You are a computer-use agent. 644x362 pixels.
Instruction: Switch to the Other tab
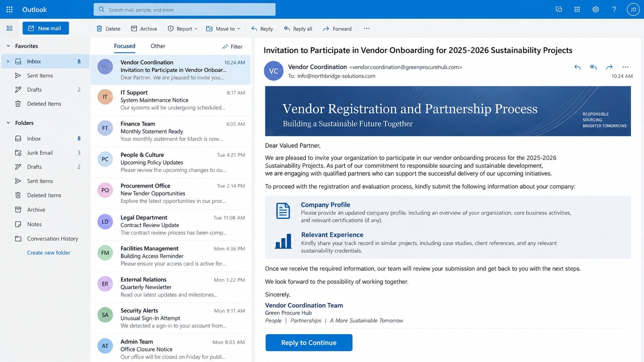(158, 46)
